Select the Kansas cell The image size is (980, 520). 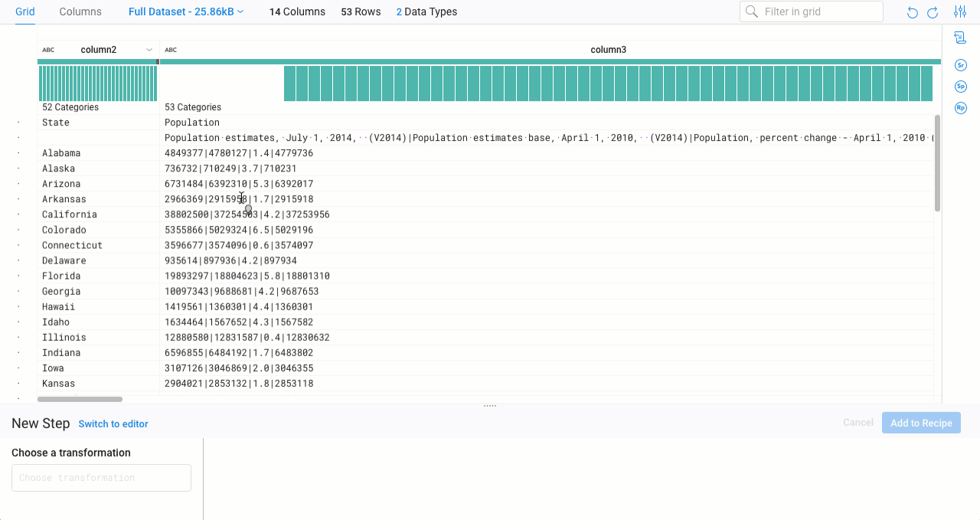pyautogui.click(x=98, y=383)
